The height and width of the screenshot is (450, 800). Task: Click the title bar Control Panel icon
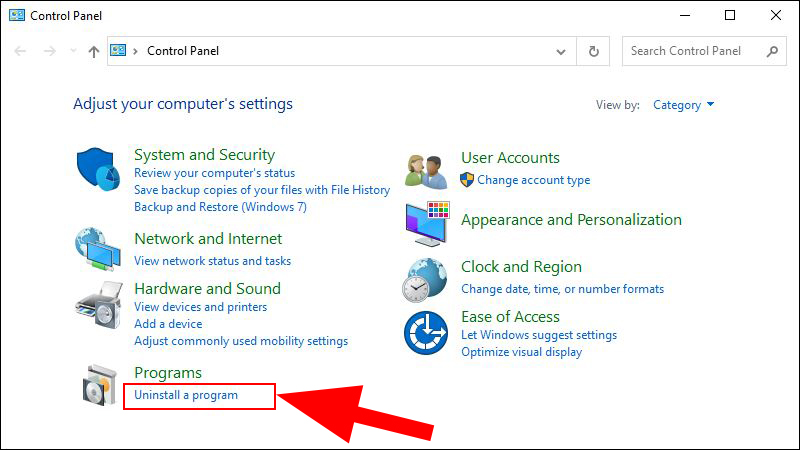tap(17, 15)
